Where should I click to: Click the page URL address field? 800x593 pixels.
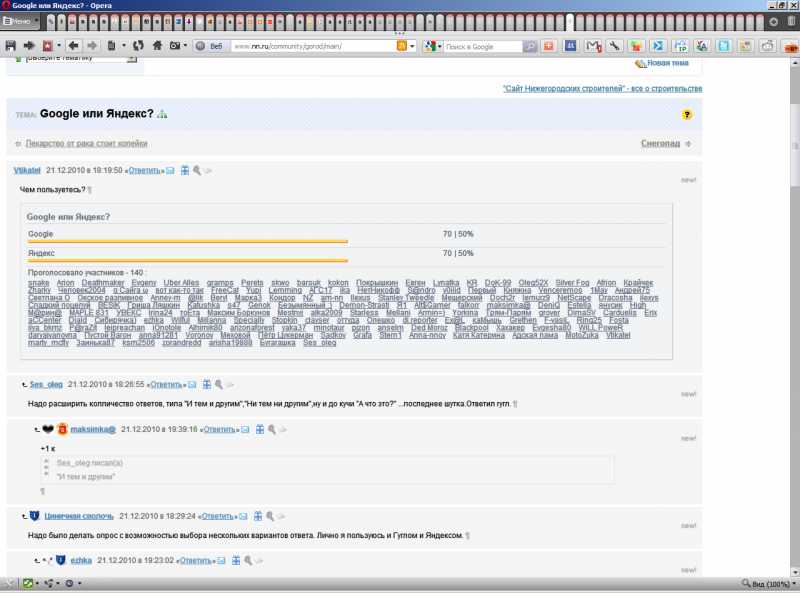tap(313, 46)
